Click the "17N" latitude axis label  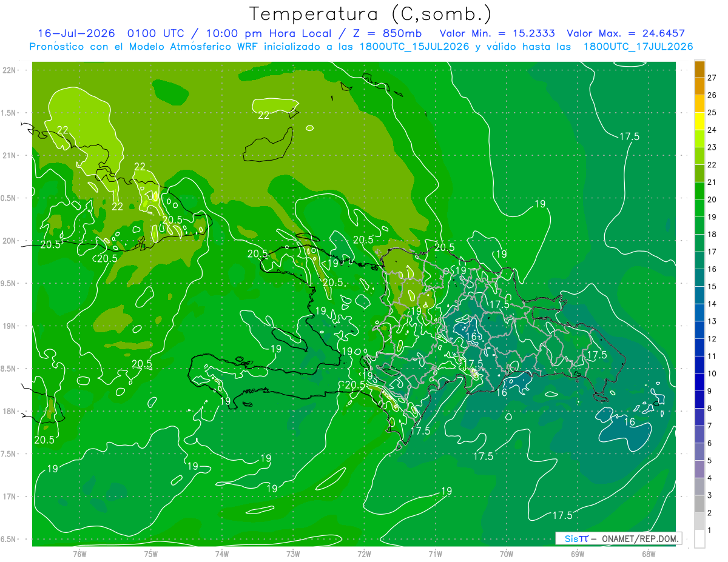tap(8, 497)
